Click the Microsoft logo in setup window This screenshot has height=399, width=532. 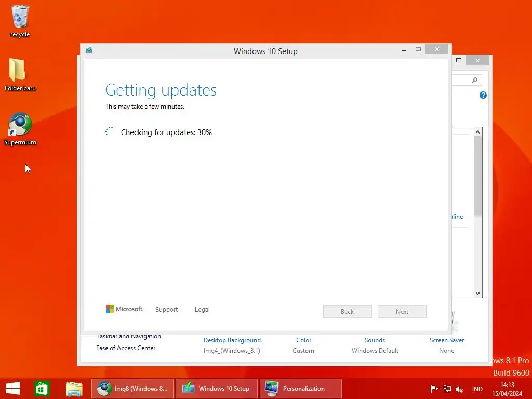tap(124, 309)
